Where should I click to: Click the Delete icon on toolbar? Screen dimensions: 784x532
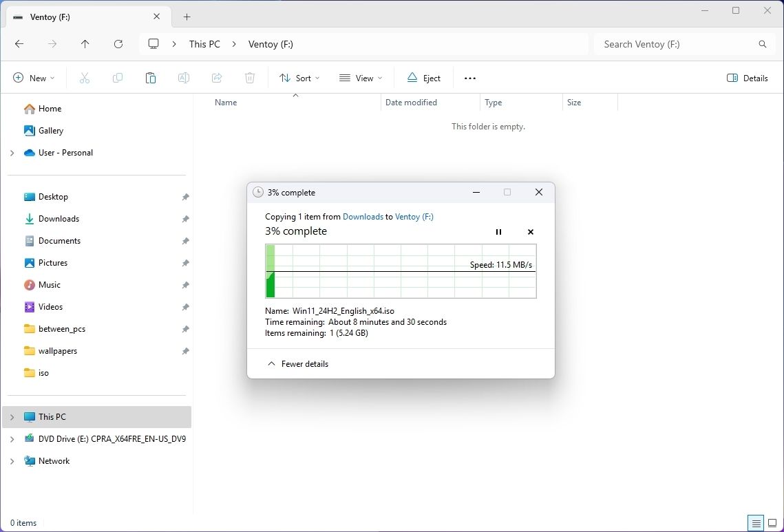click(x=250, y=78)
